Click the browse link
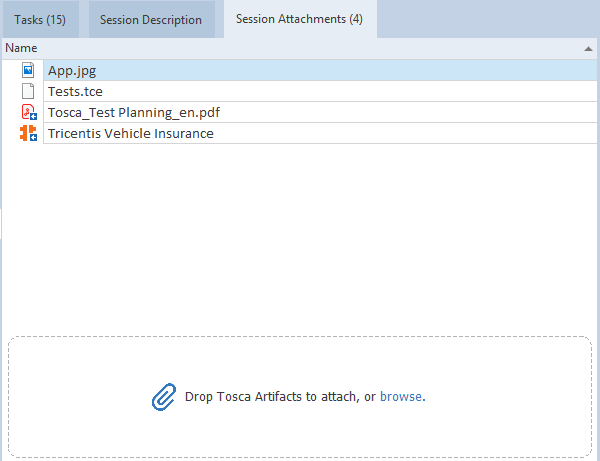600x461 pixels. 400,397
